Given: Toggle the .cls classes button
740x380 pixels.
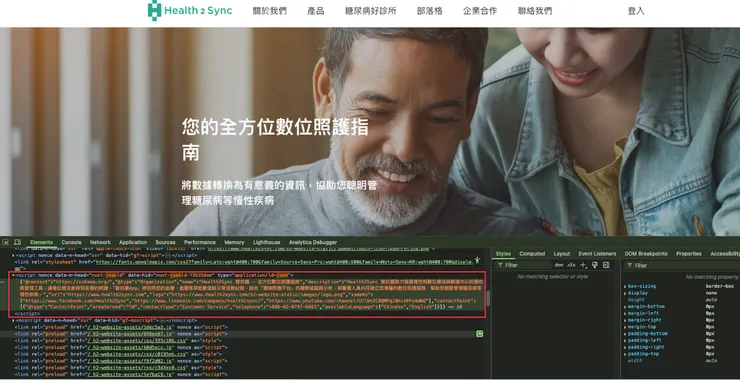Looking at the screenshot, I should pos(571,265).
